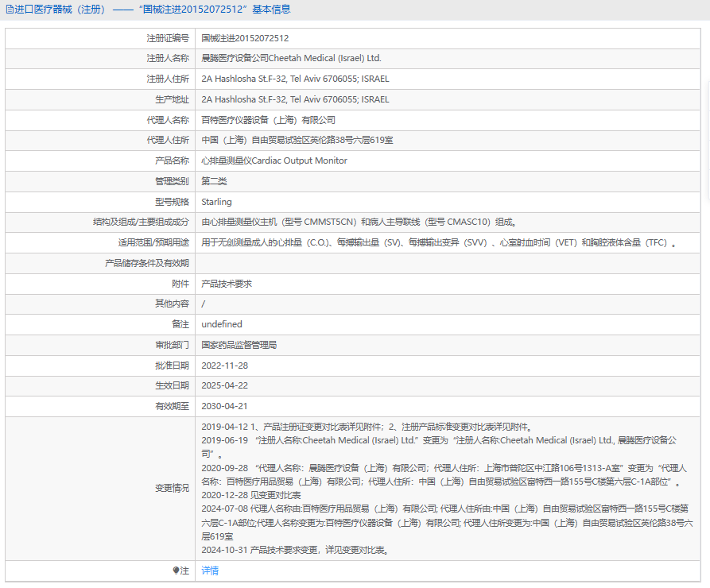710x588 pixels.
Task: Click the 2019-04-12 change record line
Action: pyautogui.click(x=367, y=427)
